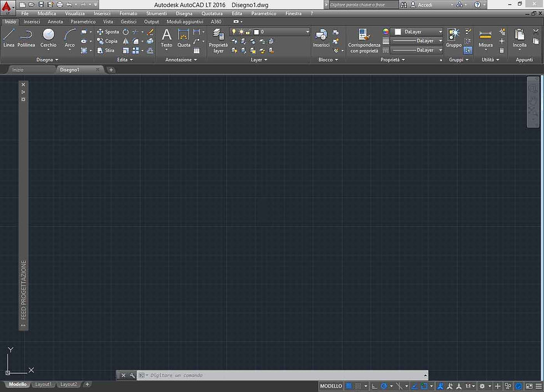Screen dimensions: 544x392
Task: Open the layer name dropdown showing 0
Action: point(270,32)
